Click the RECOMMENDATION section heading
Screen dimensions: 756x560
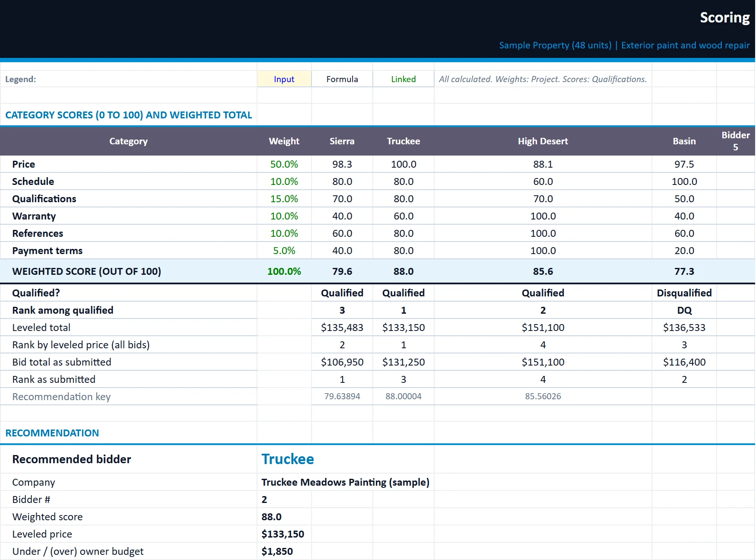pyautogui.click(x=52, y=433)
